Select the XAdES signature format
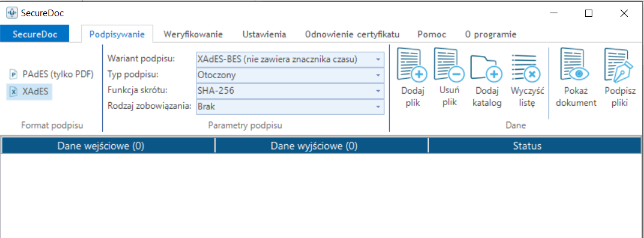 point(29,92)
